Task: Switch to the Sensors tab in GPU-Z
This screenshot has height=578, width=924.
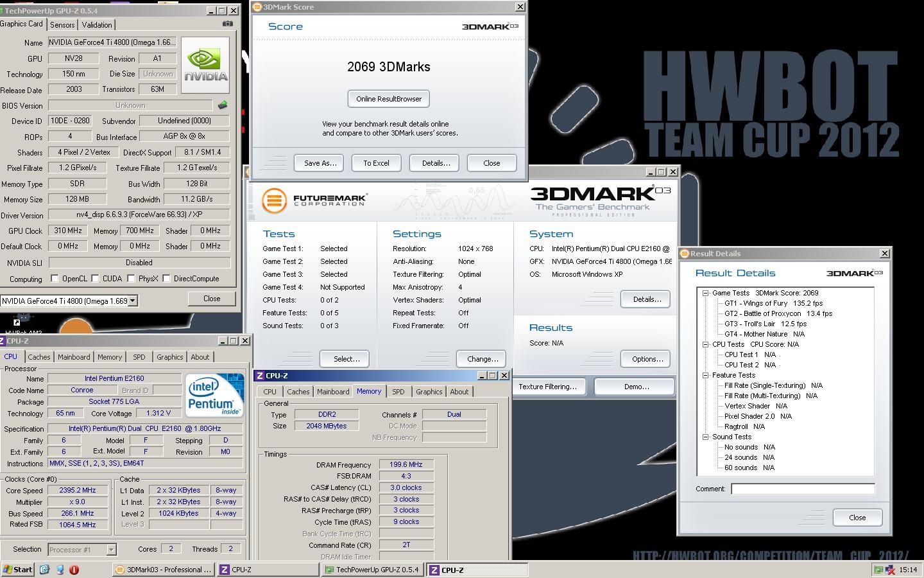Action: [62, 25]
